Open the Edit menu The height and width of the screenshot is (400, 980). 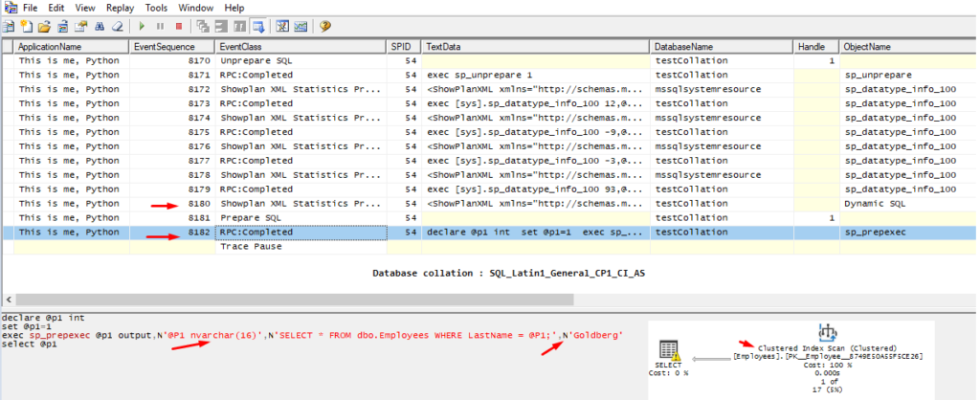pos(56,8)
